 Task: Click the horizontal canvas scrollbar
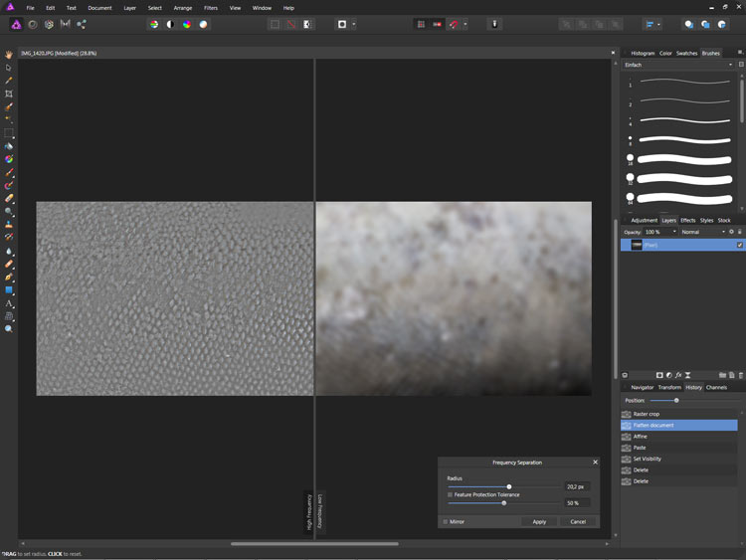point(314,543)
